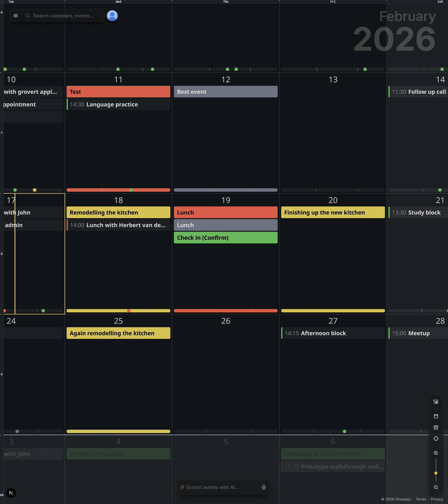Open the hamburger menu beside search
448x504 pixels.
coord(16,16)
